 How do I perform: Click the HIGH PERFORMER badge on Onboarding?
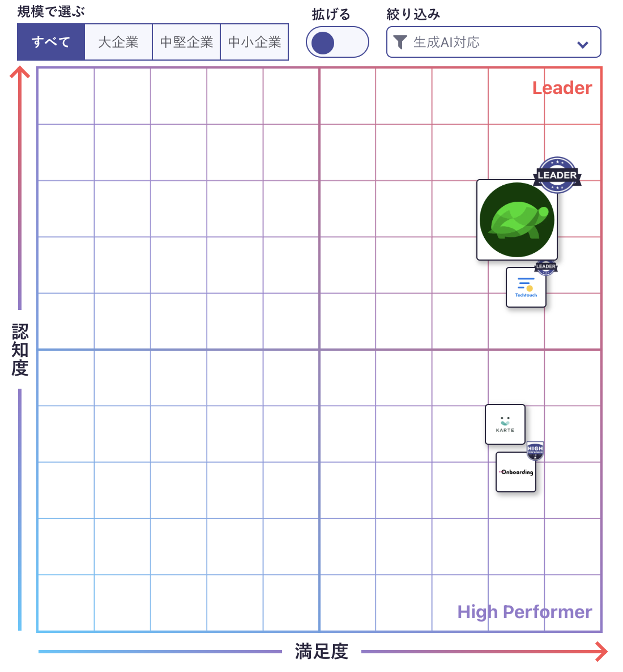(535, 450)
